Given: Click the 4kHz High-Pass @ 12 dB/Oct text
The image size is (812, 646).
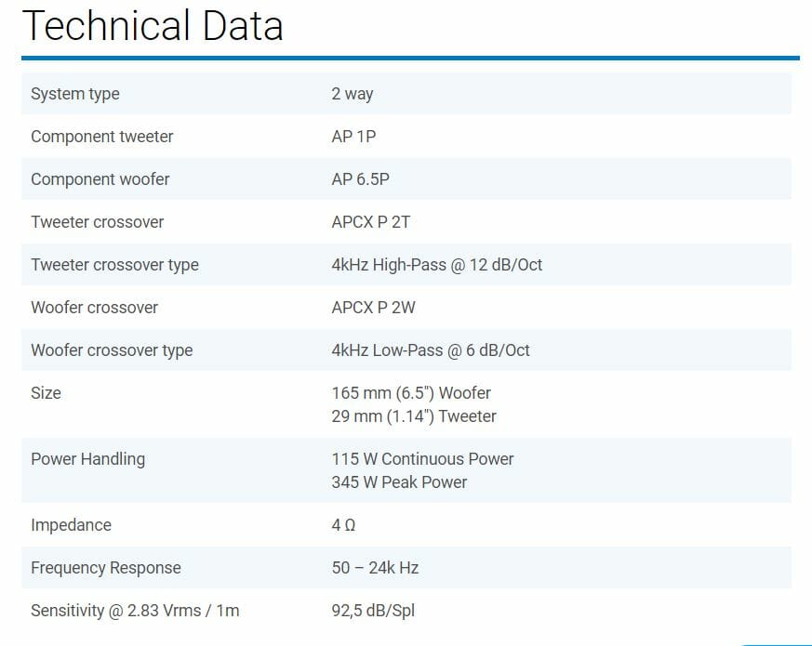Looking at the screenshot, I should coord(436,265).
